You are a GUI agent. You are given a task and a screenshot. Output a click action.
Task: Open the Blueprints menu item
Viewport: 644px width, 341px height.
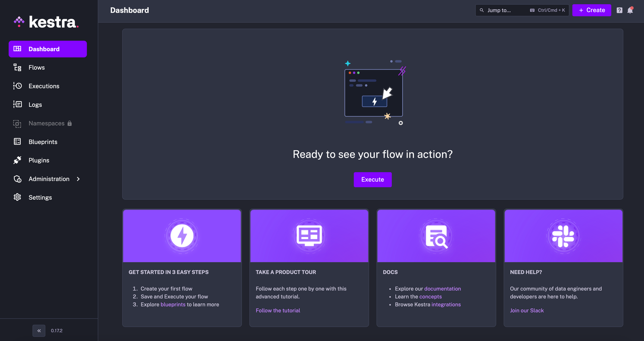coord(47,142)
